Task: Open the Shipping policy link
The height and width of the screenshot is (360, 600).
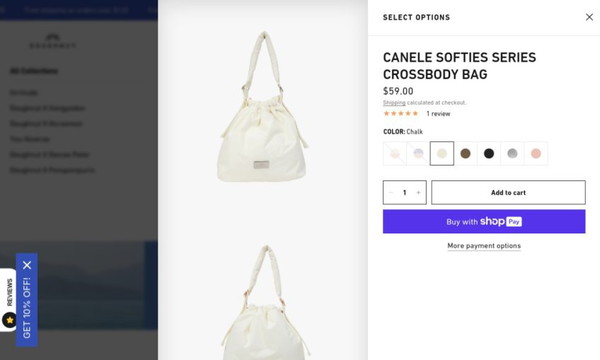Action: [394, 103]
